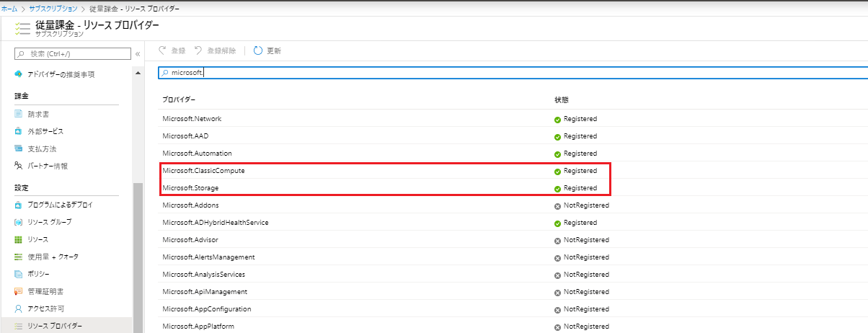Select the Microsoft.AppPlatform provider row
The height and width of the screenshot is (333, 868).
pos(513,326)
